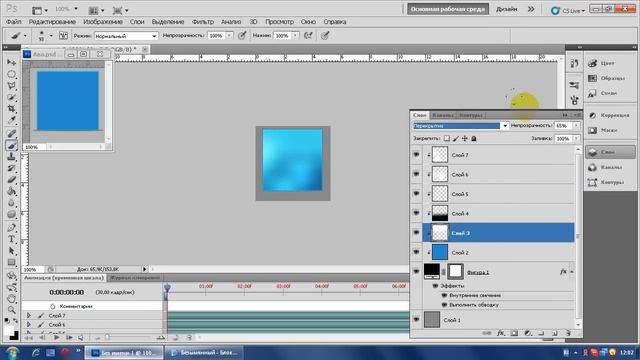Select the Polygonal Lasso tool

click(x=11, y=86)
